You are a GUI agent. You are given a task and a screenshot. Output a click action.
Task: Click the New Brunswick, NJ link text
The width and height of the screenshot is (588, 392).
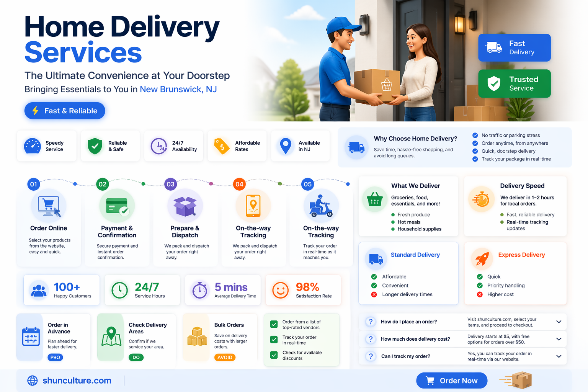point(178,89)
